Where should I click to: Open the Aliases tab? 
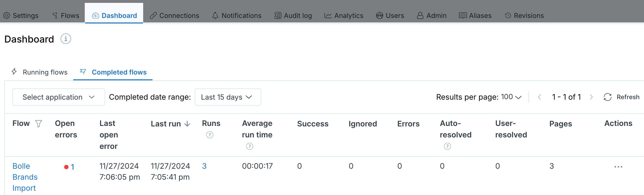point(475,16)
